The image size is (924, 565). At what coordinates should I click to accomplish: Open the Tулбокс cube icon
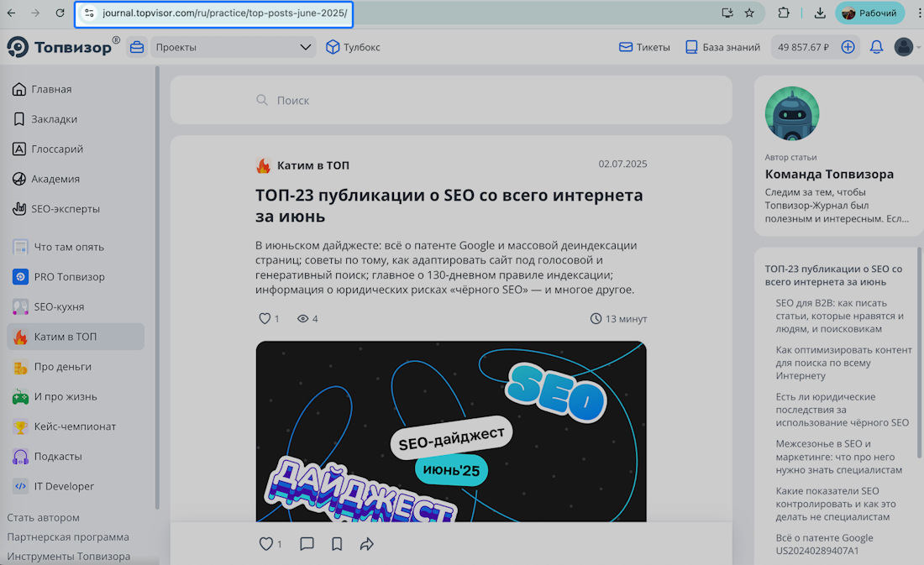click(333, 47)
